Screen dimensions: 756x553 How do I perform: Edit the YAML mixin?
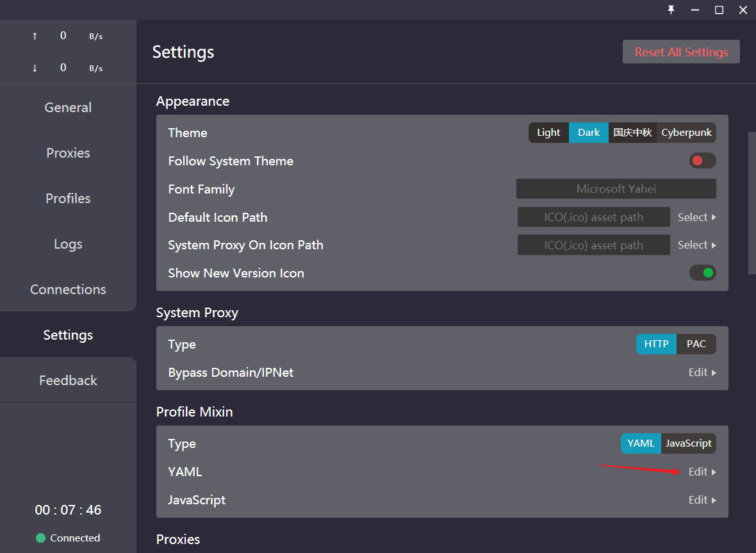(702, 472)
